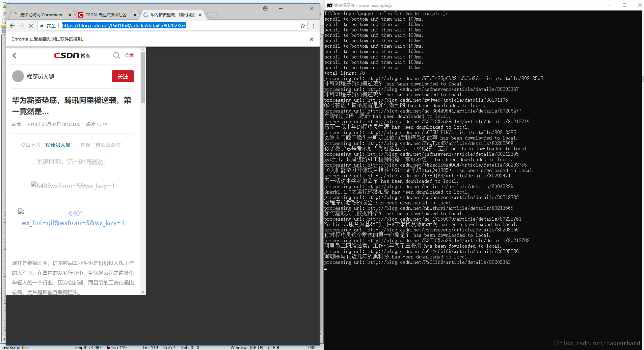644x350 pixels.
Task: Click page scrollbar up arrow
Action: [x=143, y=50]
